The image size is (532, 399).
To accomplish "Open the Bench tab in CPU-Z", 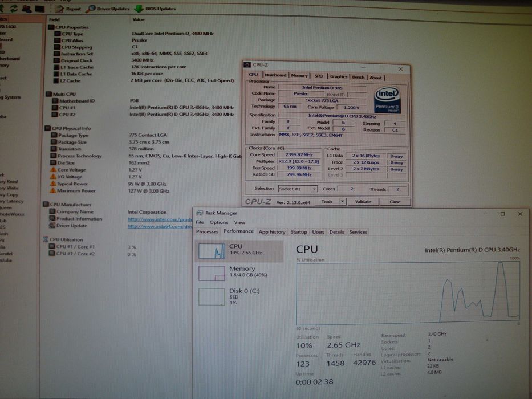I will pos(358,77).
